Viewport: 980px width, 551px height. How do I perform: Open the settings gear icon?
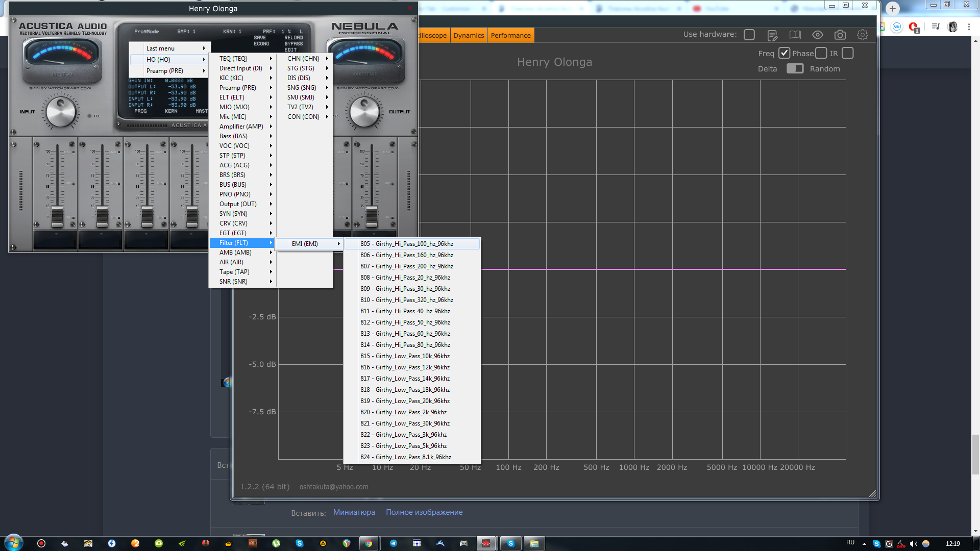862,35
